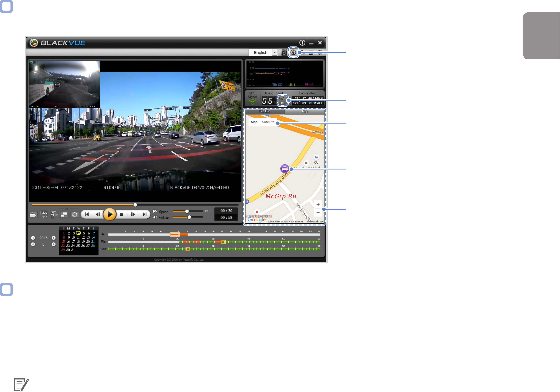Select Satellite view on Google map
560x392 pixels.
268,122
